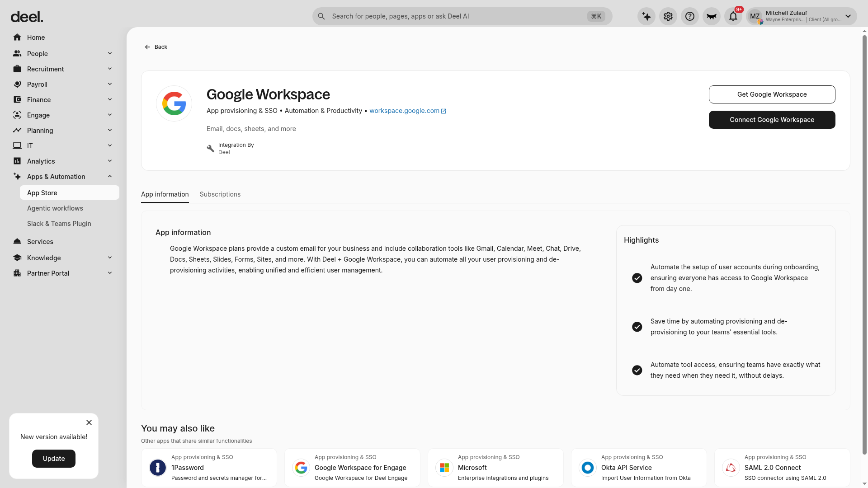This screenshot has width=868, height=488.
Task: Expand the Recruitment menu chevron
Action: pyautogui.click(x=110, y=69)
